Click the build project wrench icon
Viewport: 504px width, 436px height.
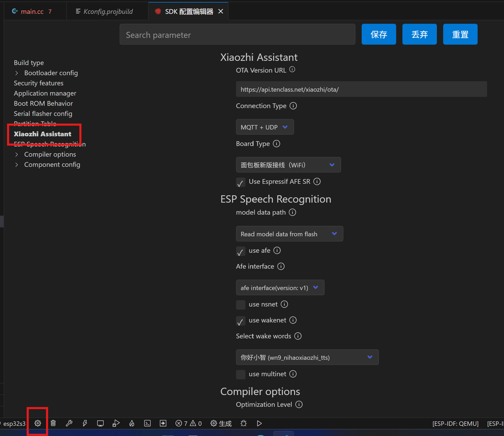[x=69, y=423]
